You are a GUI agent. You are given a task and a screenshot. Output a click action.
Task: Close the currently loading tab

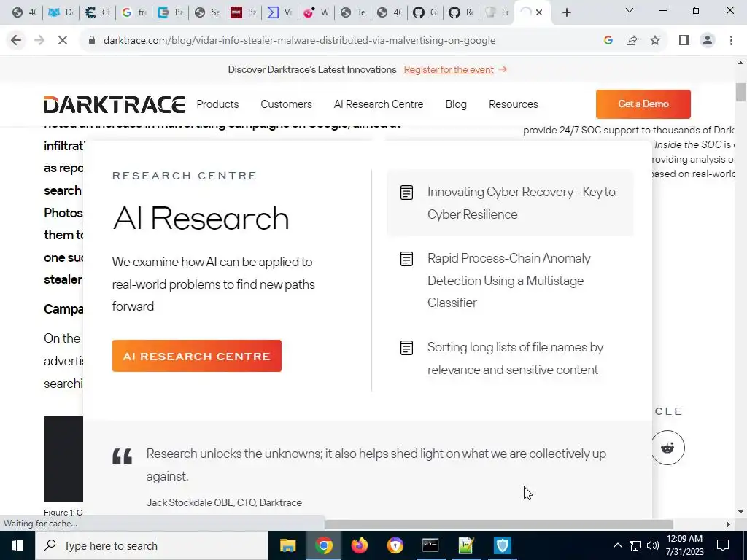[x=539, y=13]
